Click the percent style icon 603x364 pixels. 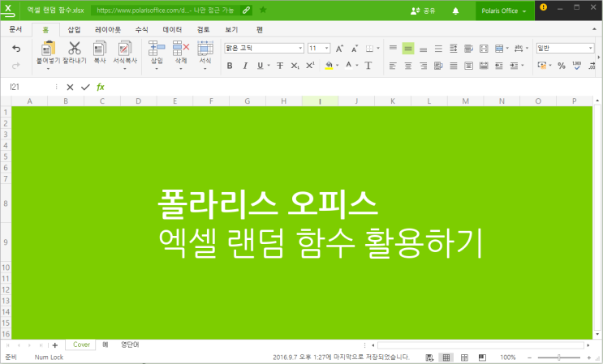coord(562,66)
